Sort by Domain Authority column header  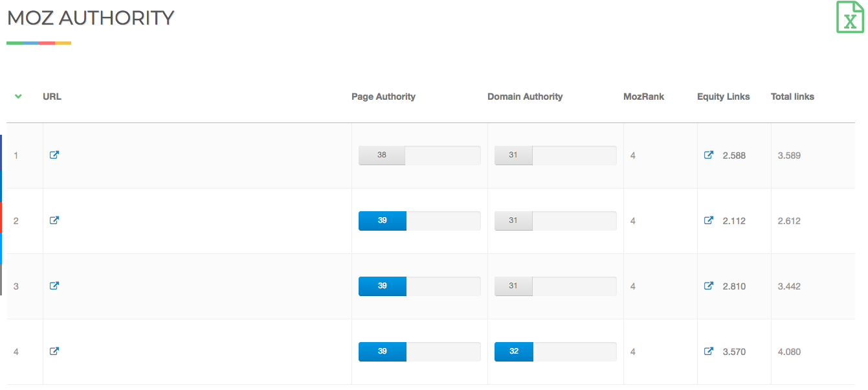tap(525, 97)
